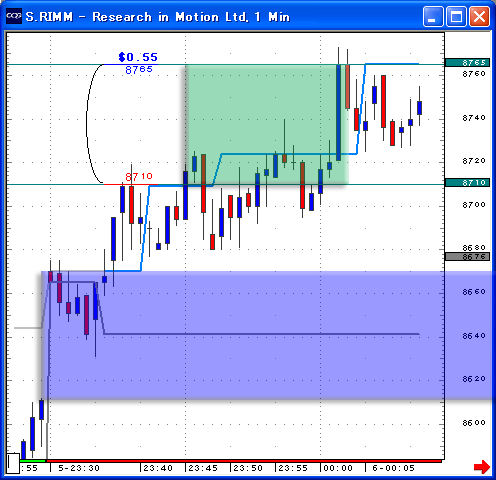Select the blue 8765 chart label

[139, 70]
